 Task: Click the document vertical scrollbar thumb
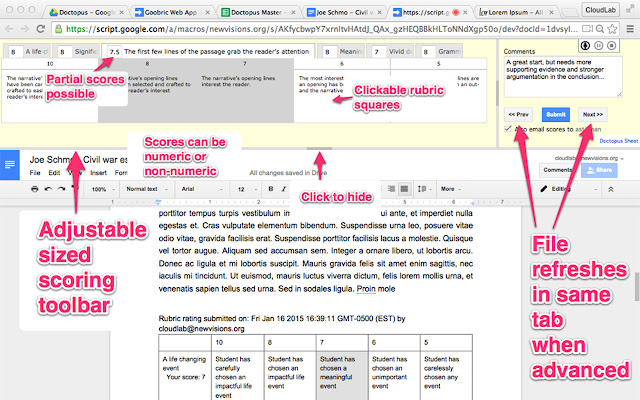637,286
